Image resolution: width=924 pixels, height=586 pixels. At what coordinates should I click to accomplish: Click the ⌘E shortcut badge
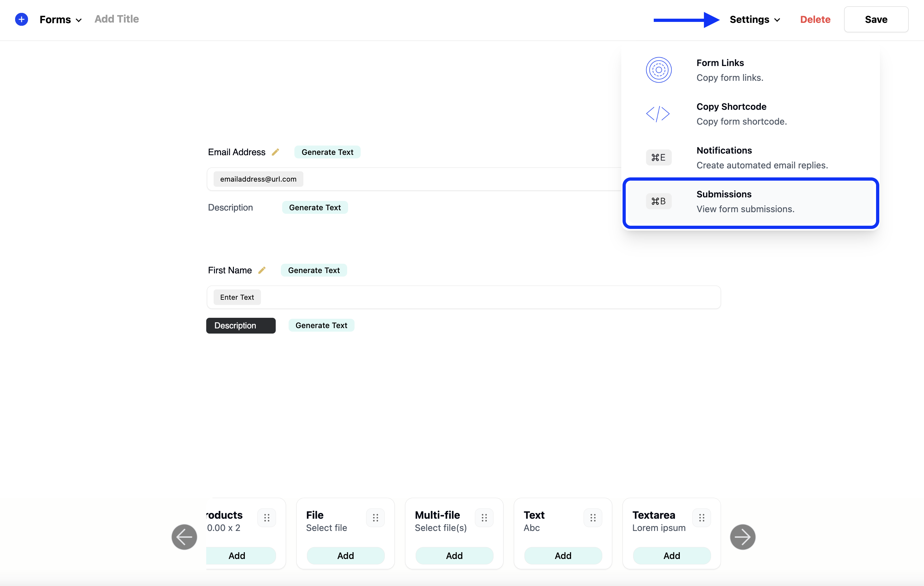[659, 157]
